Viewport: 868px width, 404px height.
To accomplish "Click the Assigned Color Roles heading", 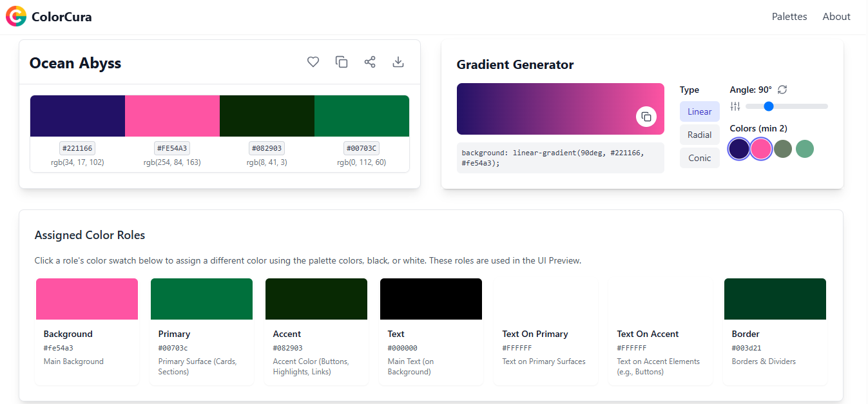I will click(90, 235).
